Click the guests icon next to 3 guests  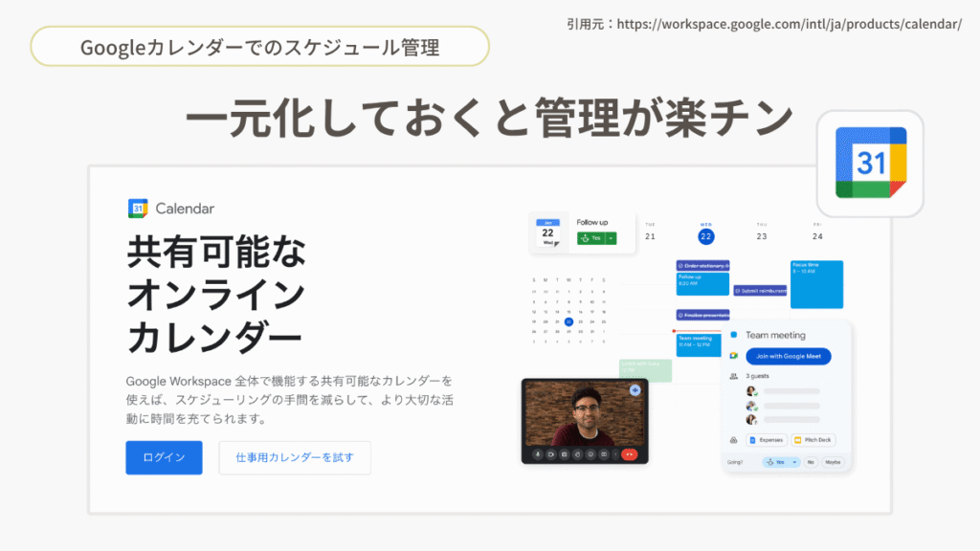coord(734,376)
